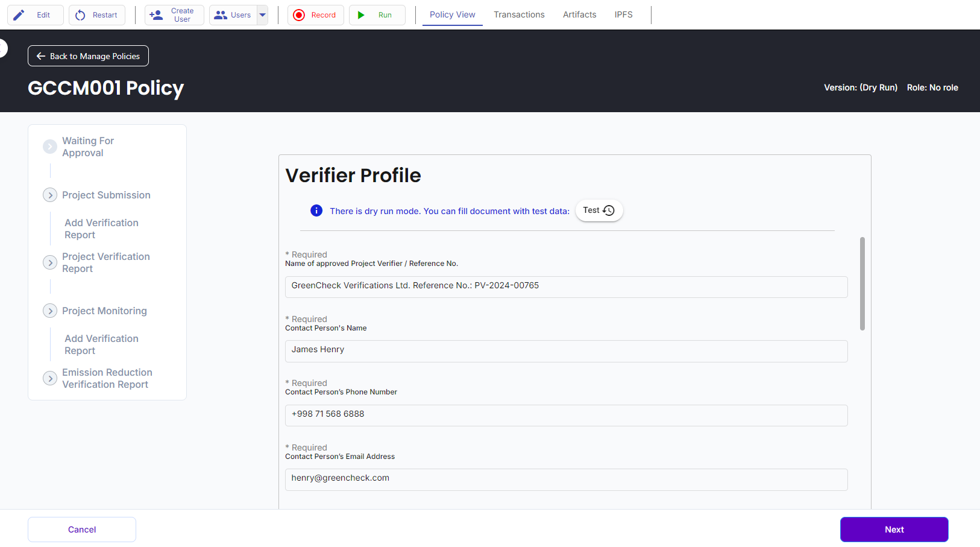This screenshot has height=547, width=980.
Task: Open the IPFS tab
Action: point(623,14)
